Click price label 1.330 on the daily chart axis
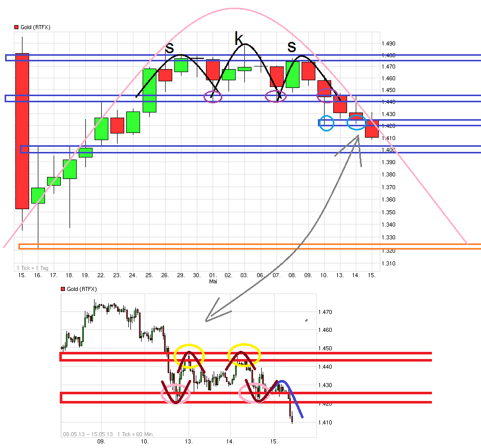The width and height of the screenshot is (481, 448). [388, 237]
